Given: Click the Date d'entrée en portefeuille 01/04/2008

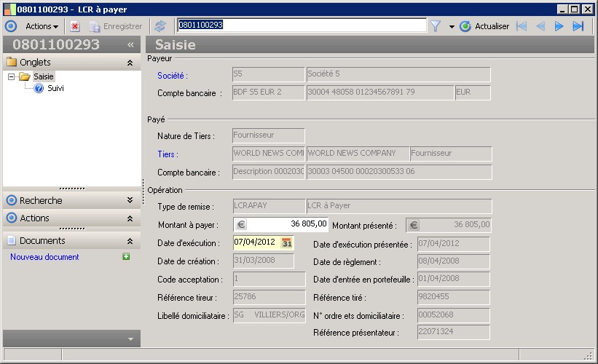Looking at the screenshot, I should pyautogui.click(x=454, y=279).
